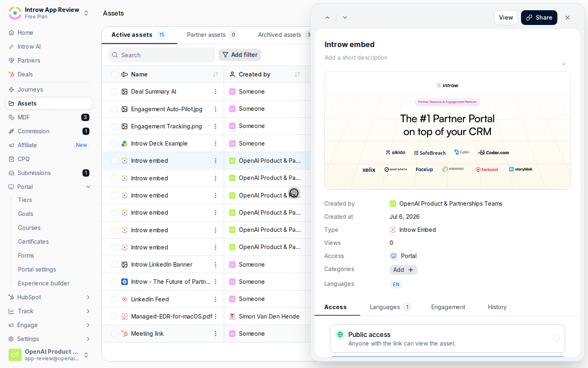
Task: Collapse the Portal section chevron
Action: click(x=88, y=187)
